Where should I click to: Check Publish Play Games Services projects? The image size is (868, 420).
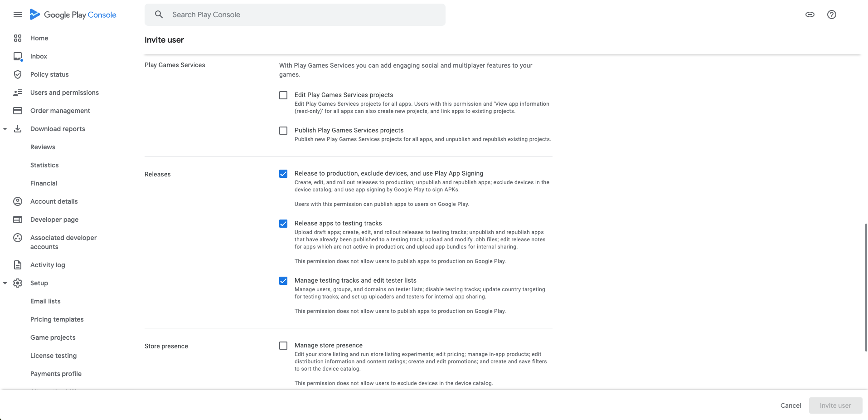click(283, 131)
